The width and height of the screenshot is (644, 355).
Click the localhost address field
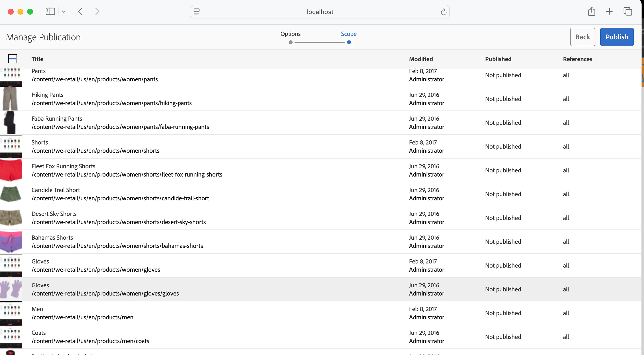tap(320, 12)
